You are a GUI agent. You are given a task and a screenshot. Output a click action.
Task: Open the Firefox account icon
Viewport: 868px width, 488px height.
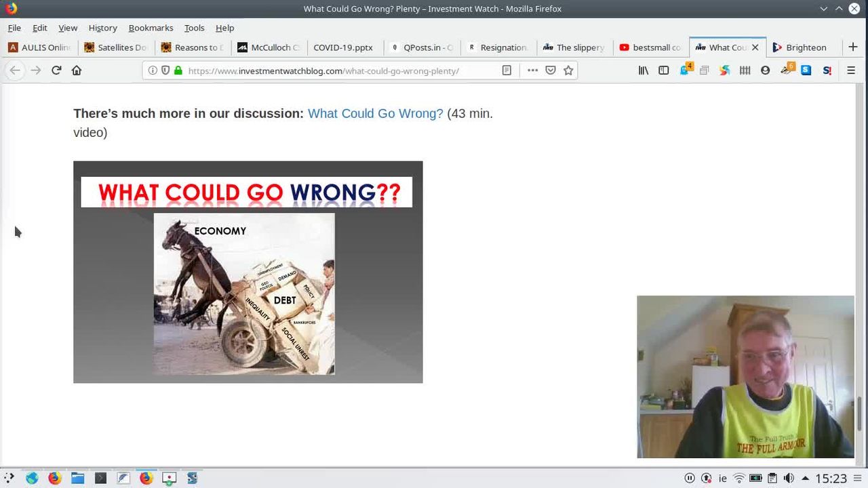tap(765, 70)
